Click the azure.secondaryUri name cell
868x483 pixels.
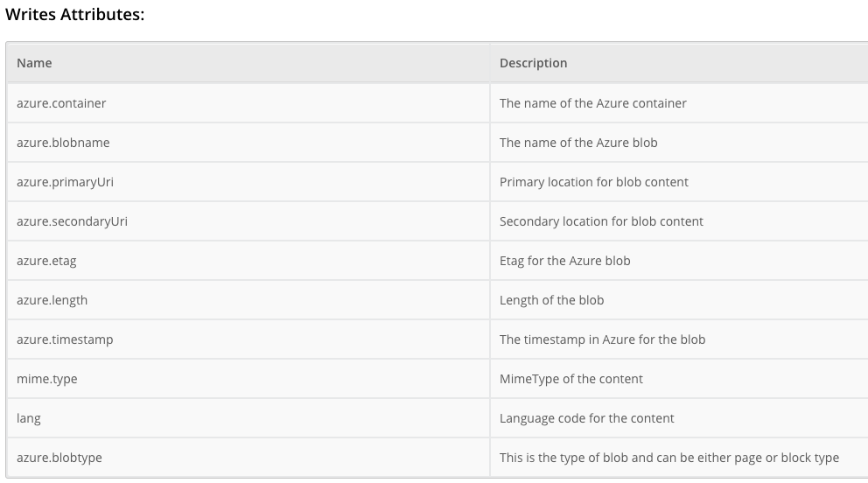tap(72, 221)
